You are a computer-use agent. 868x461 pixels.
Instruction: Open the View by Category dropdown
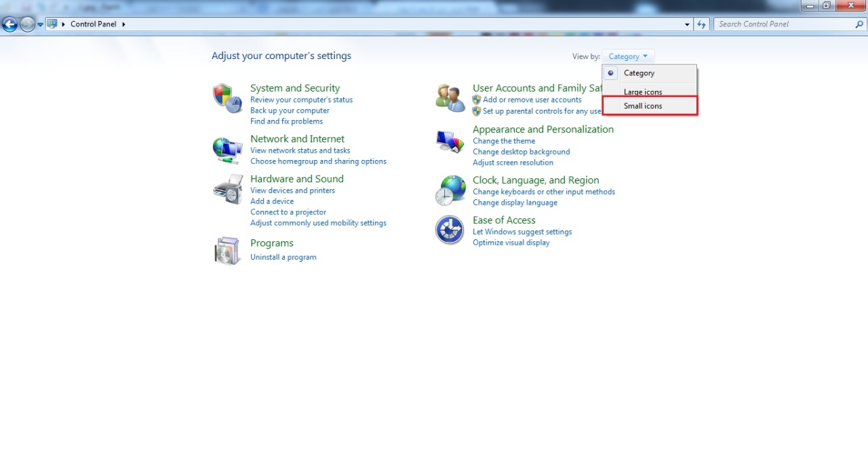click(628, 56)
